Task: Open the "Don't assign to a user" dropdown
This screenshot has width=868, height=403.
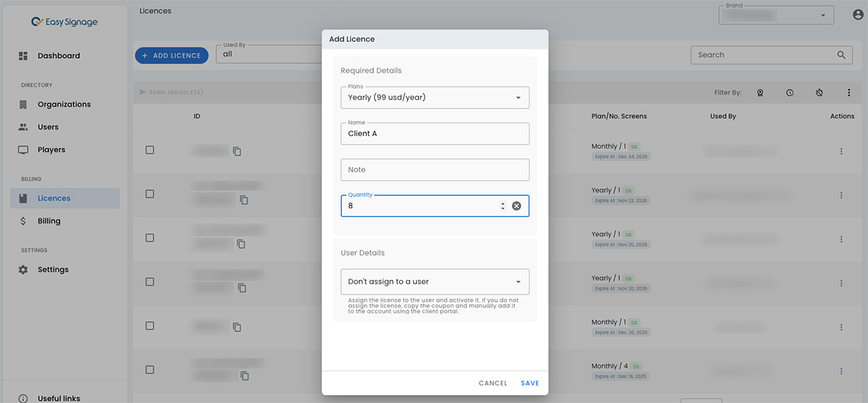Action: click(x=435, y=282)
